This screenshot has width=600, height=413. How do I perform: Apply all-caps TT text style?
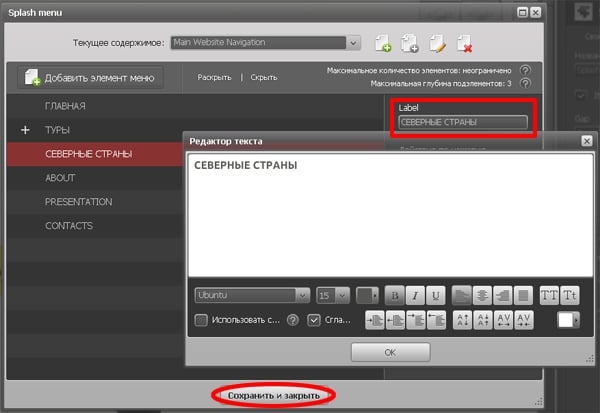[549, 295]
